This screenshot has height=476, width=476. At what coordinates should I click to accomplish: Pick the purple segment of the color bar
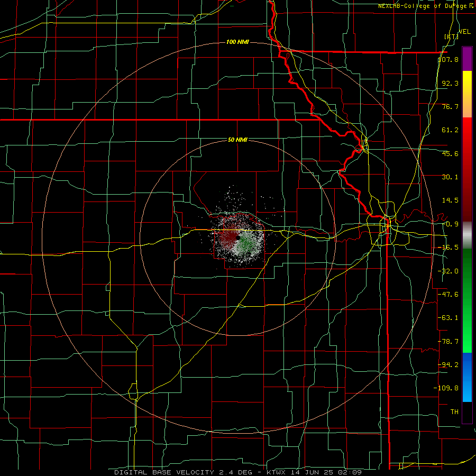coord(467,59)
